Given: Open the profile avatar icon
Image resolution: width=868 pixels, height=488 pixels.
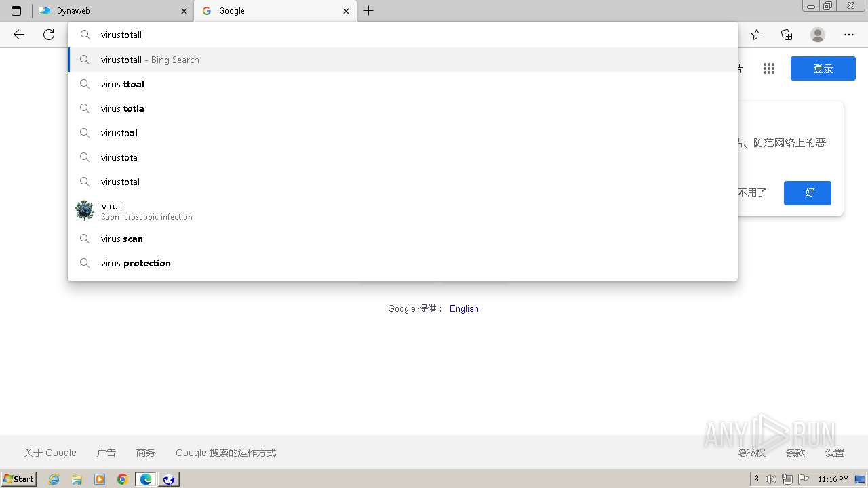Looking at the screenshot, I should 818,35.
